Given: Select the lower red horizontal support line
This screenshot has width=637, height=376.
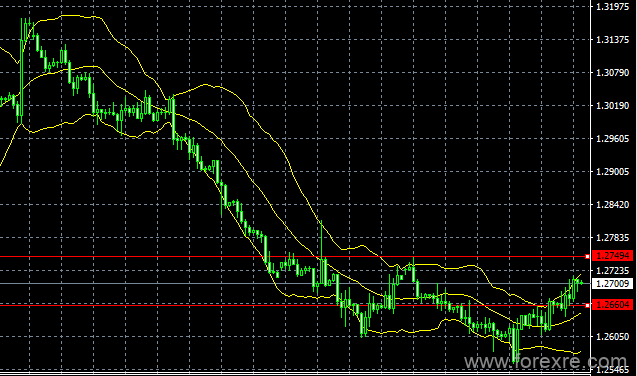Looking at the screenshot, I should click(x=292, y=305).
